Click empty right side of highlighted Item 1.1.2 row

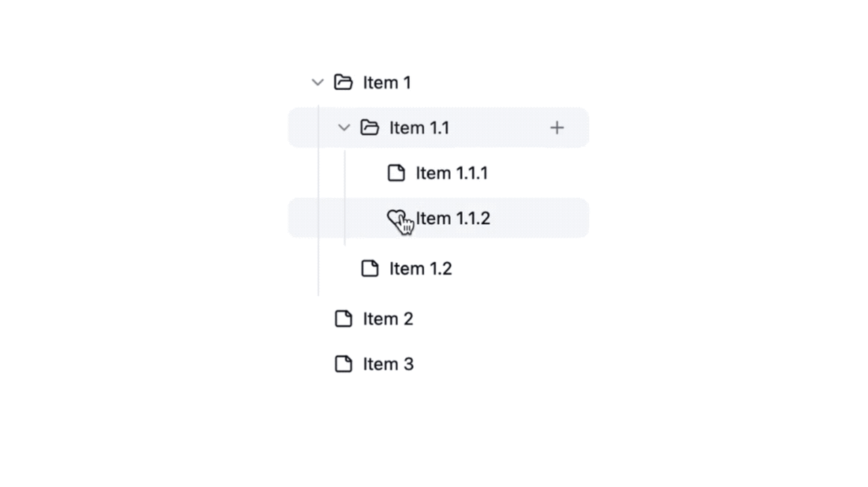pos(542,218)
